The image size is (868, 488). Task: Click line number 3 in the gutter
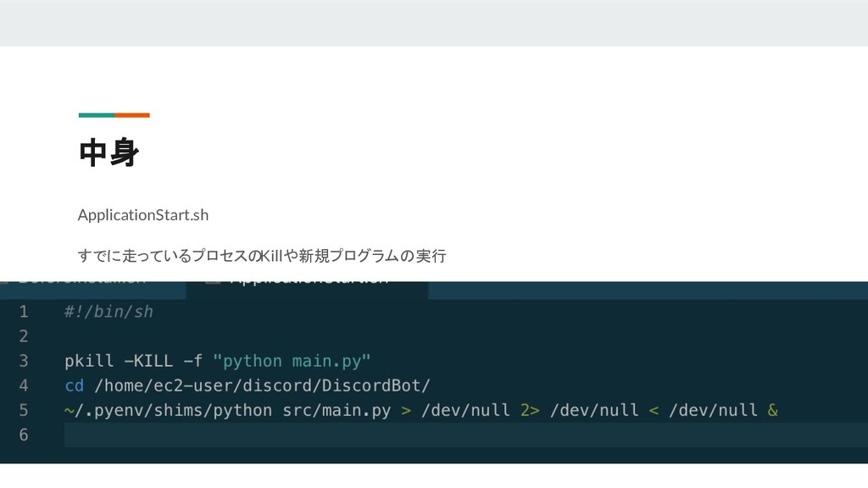point(23,361)
